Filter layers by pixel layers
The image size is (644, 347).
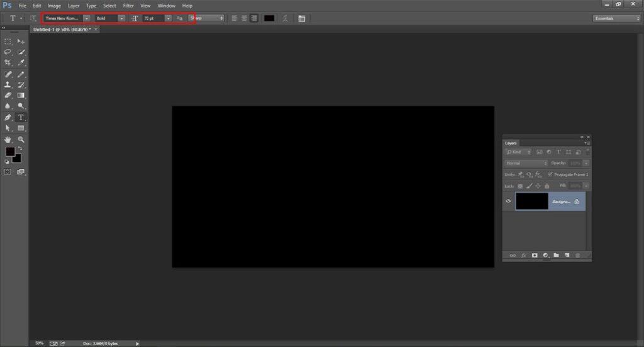tap(539, 152)
